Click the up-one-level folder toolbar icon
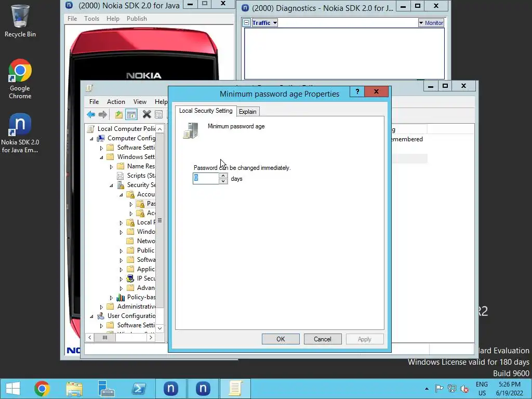532x399 pixels. coord(118,114)
